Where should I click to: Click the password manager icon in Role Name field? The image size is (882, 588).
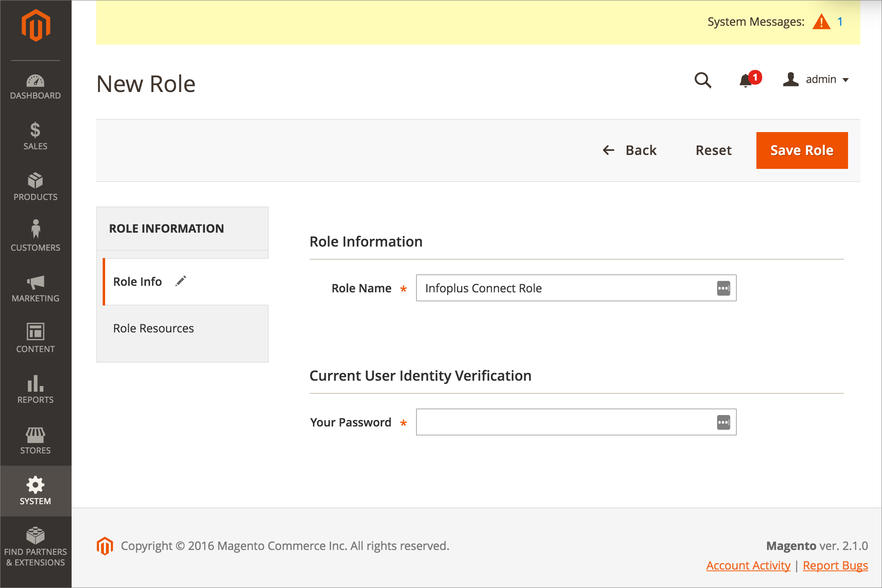[x=723, y=288]
